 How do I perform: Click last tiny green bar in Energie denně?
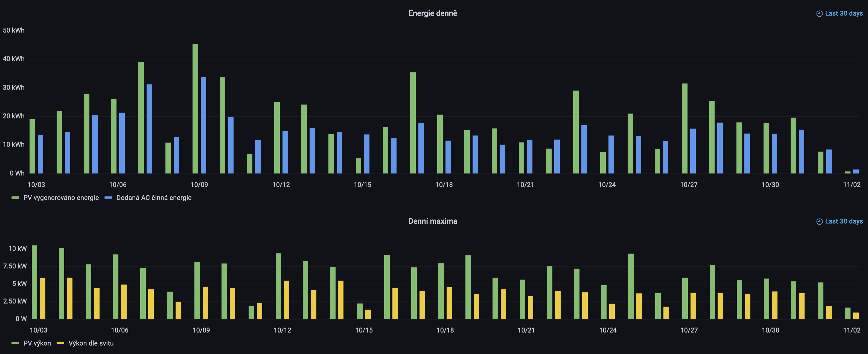point(847,172)
